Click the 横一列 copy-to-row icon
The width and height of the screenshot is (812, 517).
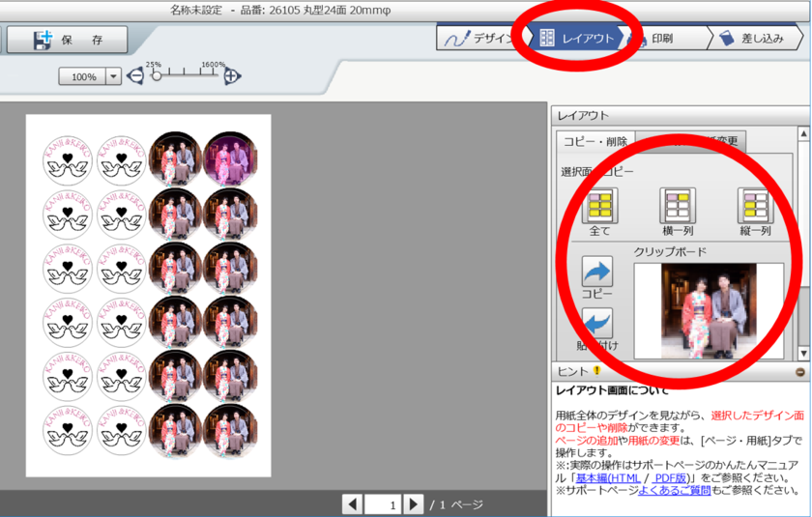pos(678,206)
